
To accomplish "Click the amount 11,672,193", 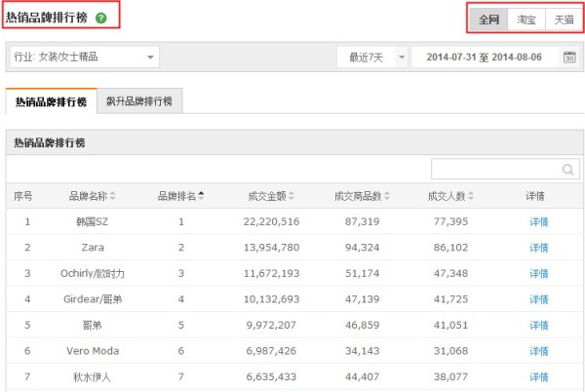I will point(271,274).
